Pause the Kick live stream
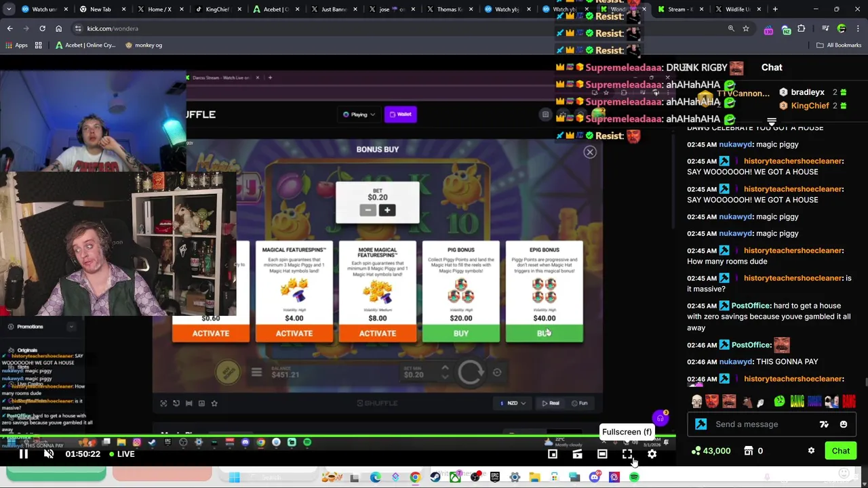Image resolution: width=868 pixels, height=488 pixels. click(23, 454)
